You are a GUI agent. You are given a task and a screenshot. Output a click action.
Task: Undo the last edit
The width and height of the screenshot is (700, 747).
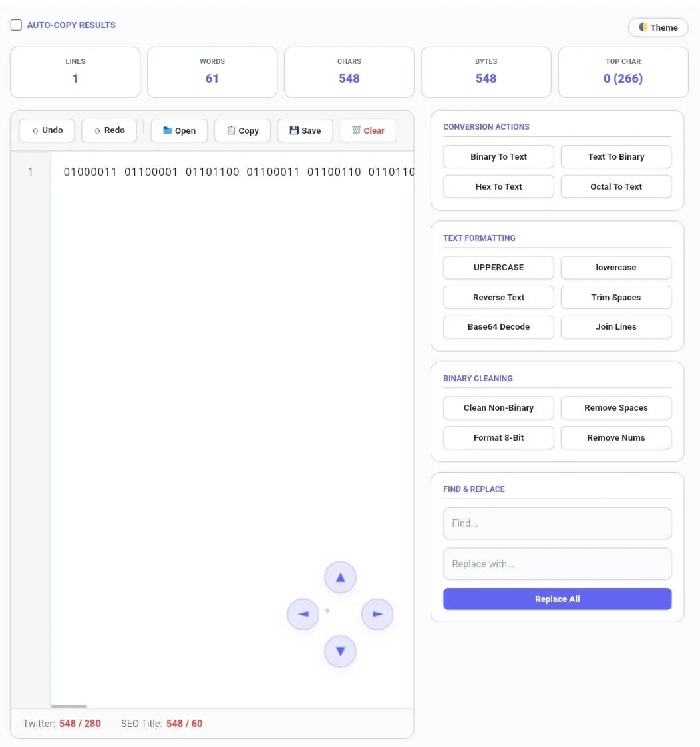47,130
